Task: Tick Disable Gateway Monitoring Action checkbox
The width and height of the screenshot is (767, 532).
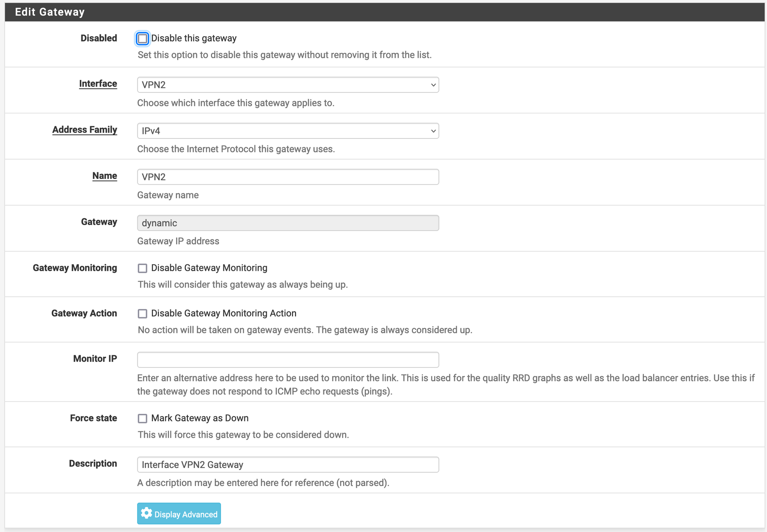Action: 142,314
